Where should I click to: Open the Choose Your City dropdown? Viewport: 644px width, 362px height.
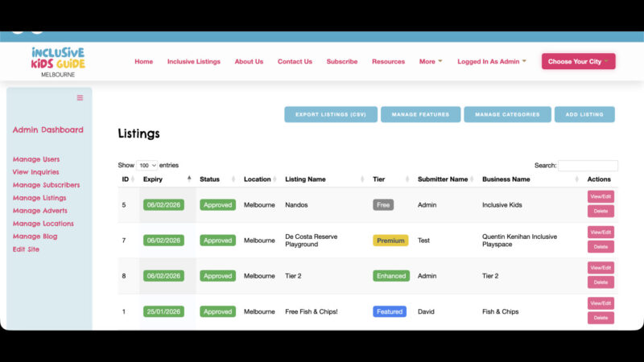tap(578, 61)
